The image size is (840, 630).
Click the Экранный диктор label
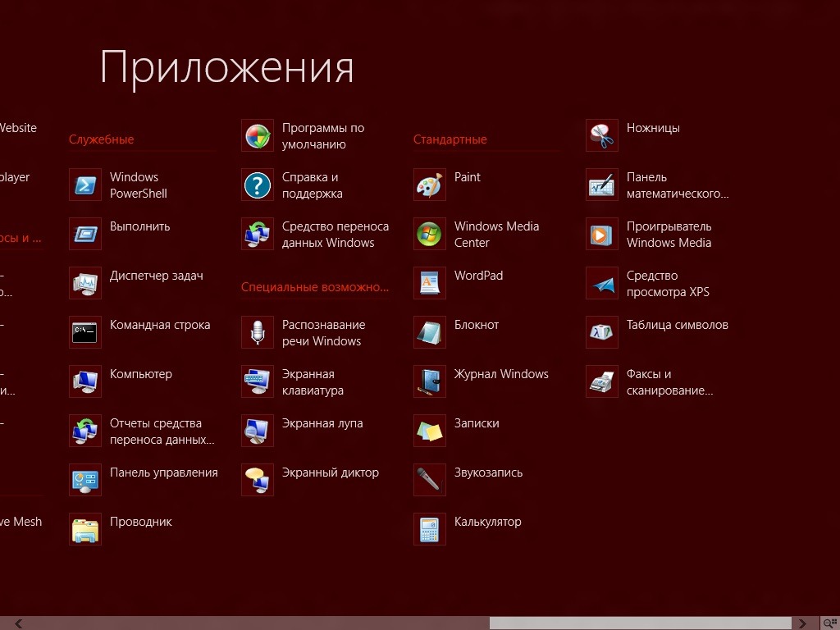(331, 473)
